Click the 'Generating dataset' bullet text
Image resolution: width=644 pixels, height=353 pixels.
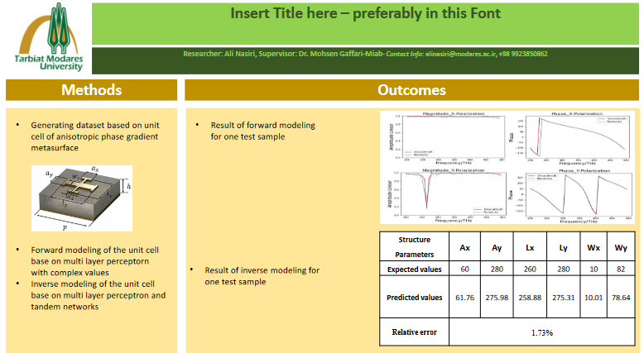point(89,136)
